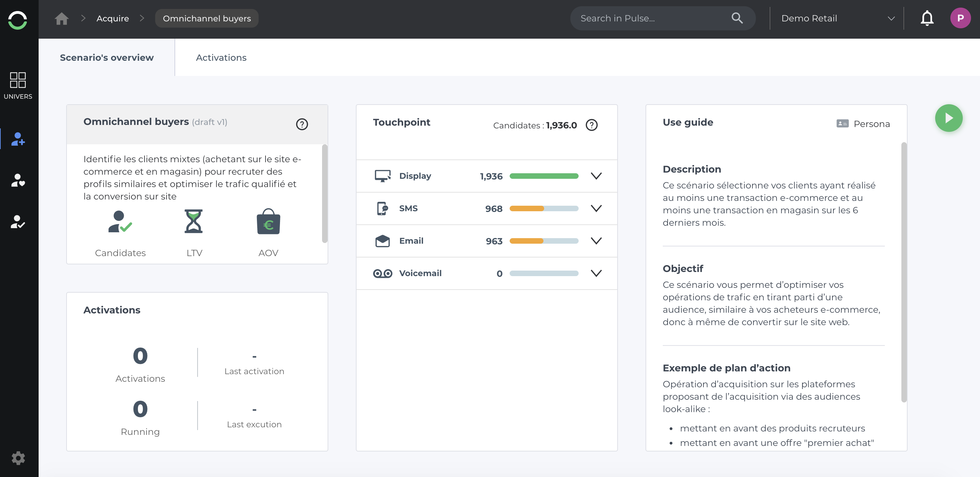This screenshot has width=980, height=477.
Task: Switch to the Activations tab
Action: (x=221, y=58)
